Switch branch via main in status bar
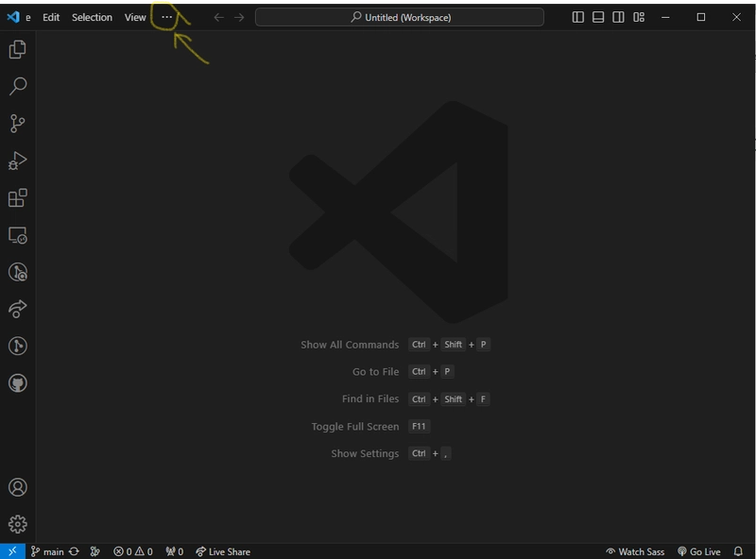 [x=47, y=551]
